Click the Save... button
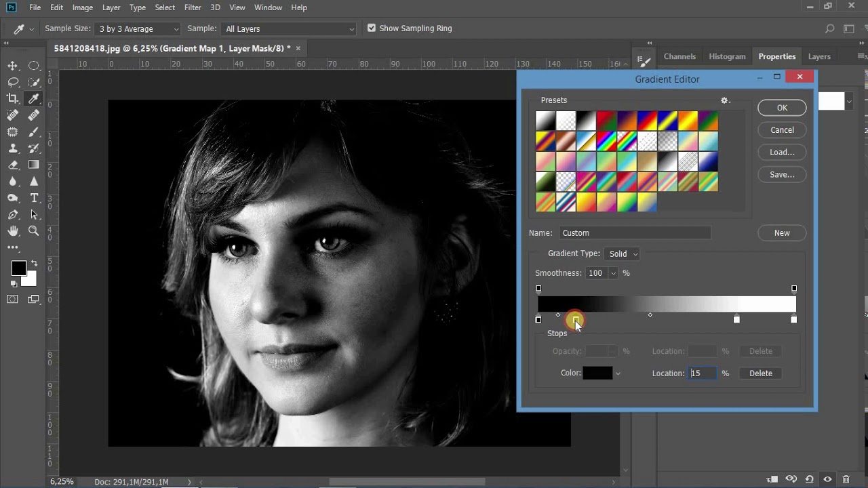 tap(782, 175)
